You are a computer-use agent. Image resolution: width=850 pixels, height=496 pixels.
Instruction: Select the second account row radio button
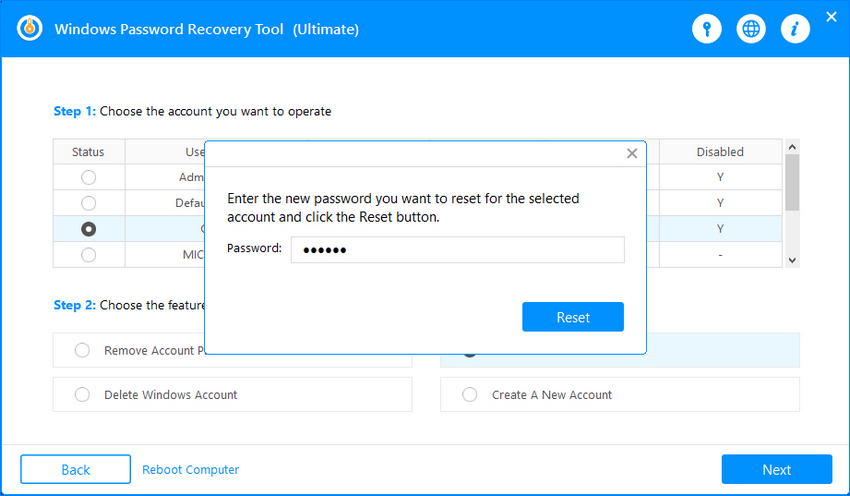click(x=88, y=203)
